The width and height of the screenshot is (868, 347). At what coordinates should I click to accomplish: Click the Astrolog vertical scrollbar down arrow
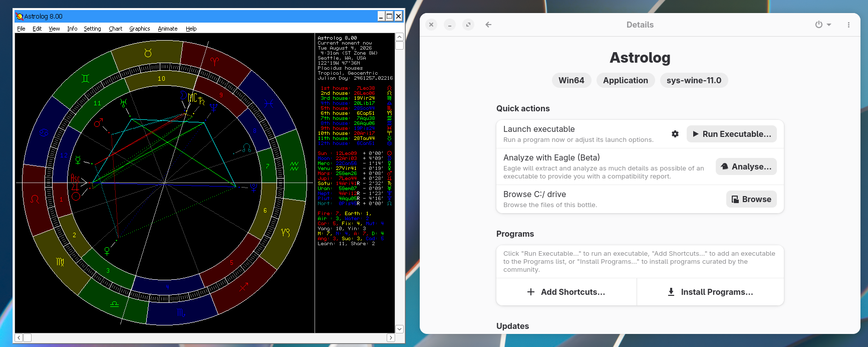pyautogui.click(x=399, y=329)
